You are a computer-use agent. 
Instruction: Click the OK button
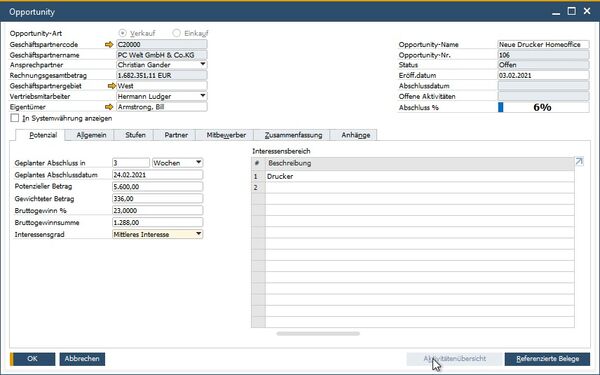[x=33, y=359]
